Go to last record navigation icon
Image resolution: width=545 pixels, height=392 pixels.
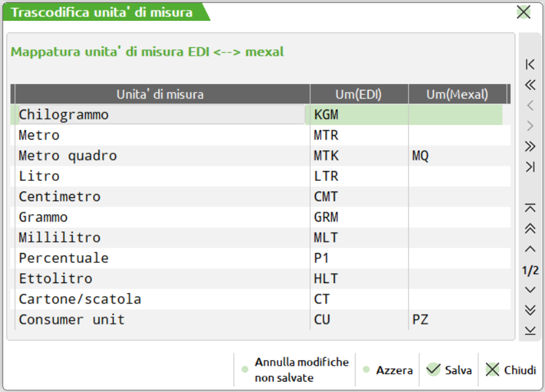[531, 167]
